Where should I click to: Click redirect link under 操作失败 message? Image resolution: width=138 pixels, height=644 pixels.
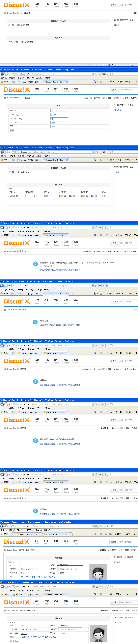point(60,444)
